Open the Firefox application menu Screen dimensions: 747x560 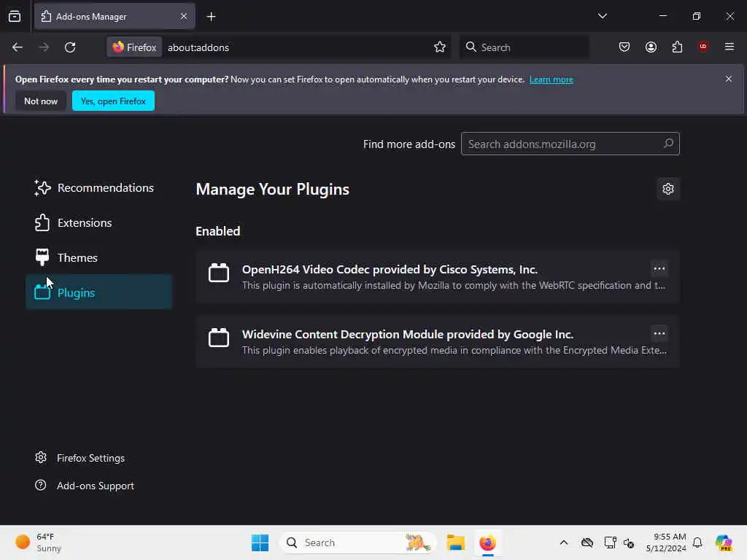click(729, 47)
